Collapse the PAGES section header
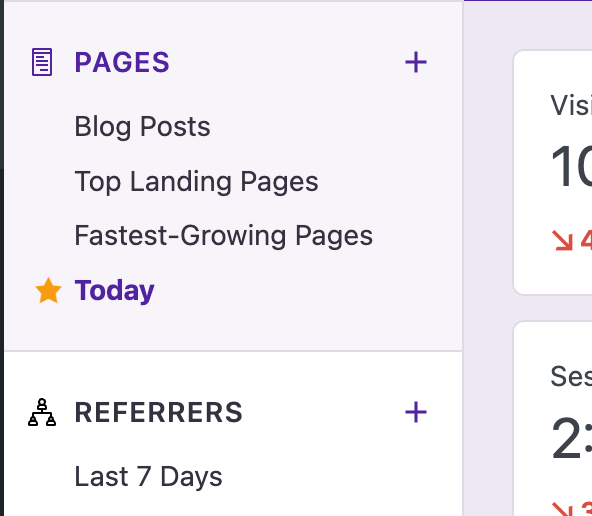This screenshot has width=592, height=516. pos(122,62)
